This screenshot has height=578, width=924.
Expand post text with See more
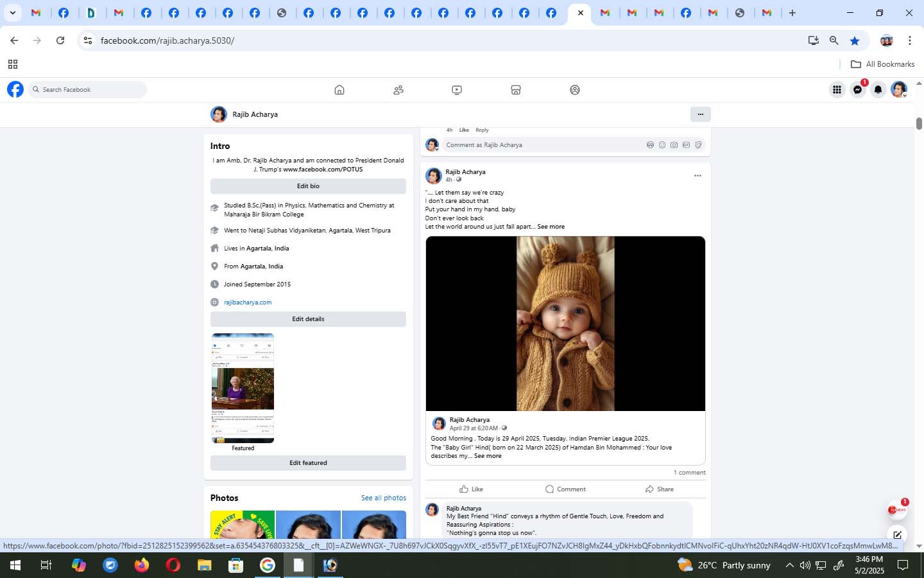pyautogui.click(x=551, y=227)
